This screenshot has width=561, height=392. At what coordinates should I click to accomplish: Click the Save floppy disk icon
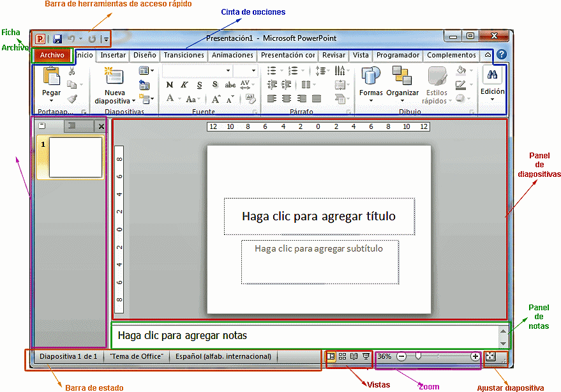click(57, 39)
